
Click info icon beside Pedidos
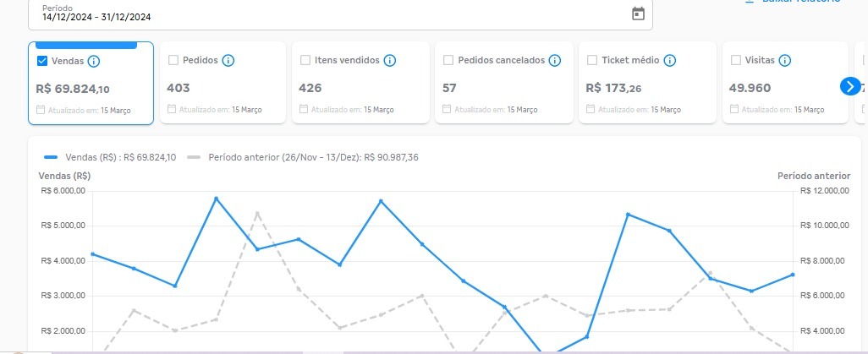(228, 61)
